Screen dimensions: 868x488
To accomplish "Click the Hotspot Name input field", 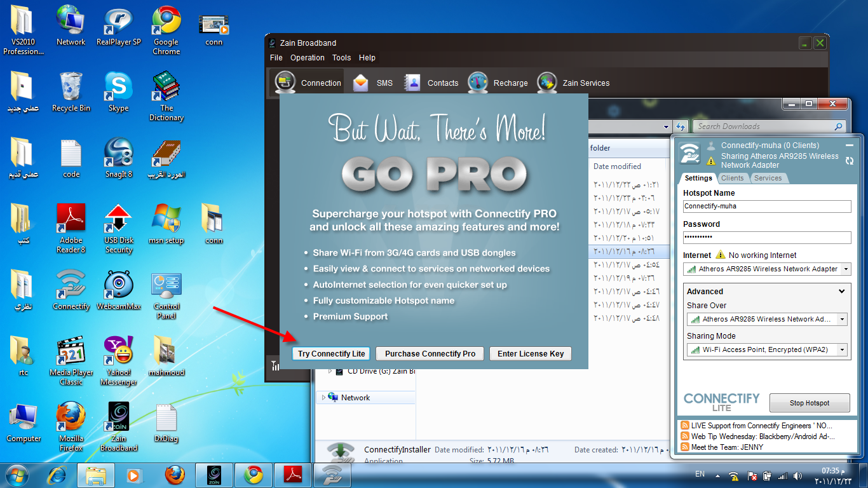I will (767, 207).
